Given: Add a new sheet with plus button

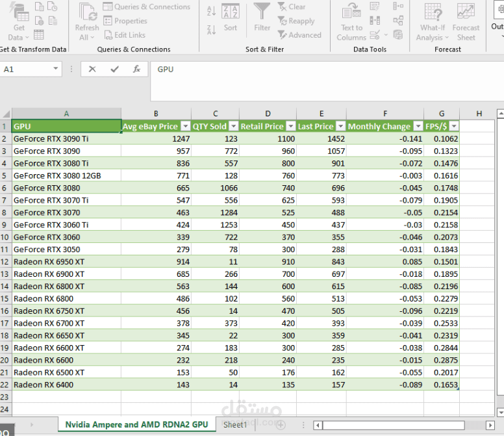Looking at the screenshot, I should coord(281,425).
